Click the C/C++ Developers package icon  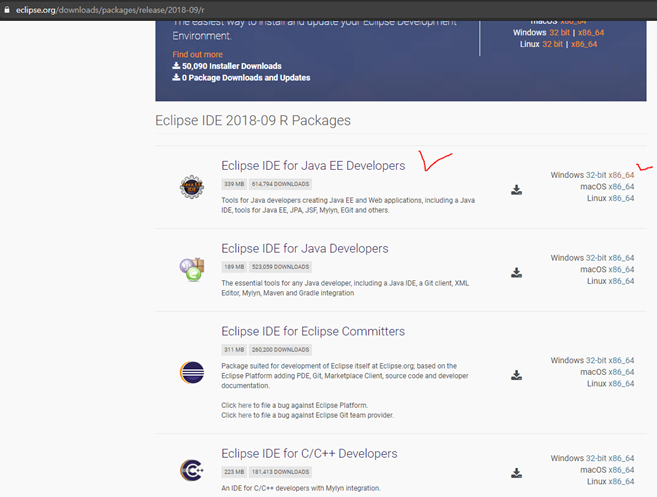(192, 470)
